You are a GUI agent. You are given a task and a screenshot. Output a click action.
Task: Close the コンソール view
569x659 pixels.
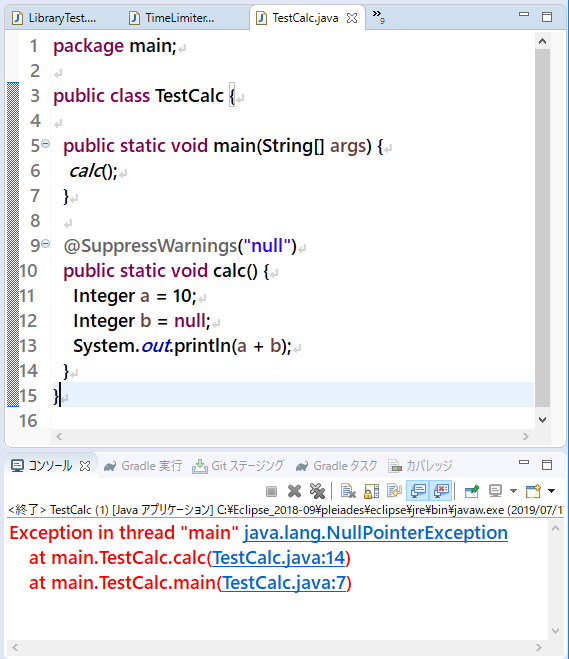tap(85, 466)
